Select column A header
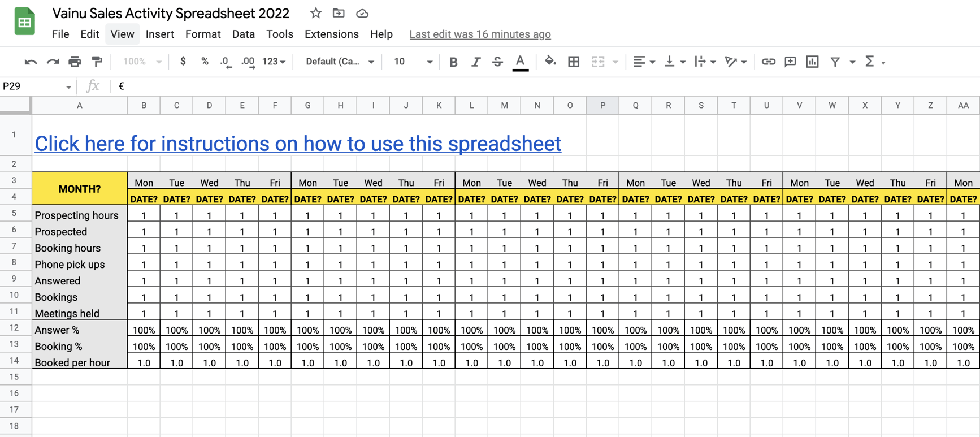This screenshot has width=980, height=437. coord(80,105)
